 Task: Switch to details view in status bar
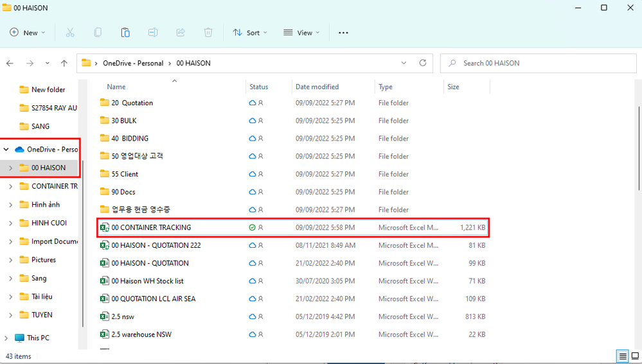tap(622, 356)
